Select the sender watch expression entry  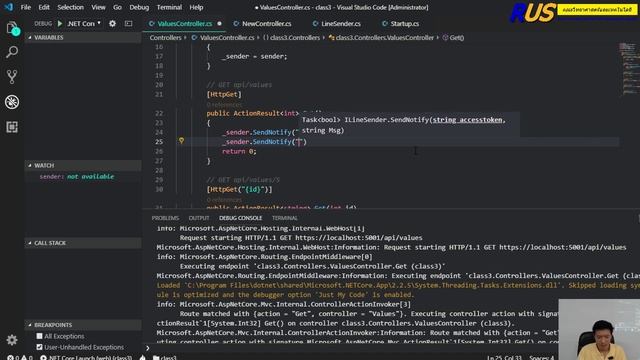pyautogui.click(x=77, y=176)
